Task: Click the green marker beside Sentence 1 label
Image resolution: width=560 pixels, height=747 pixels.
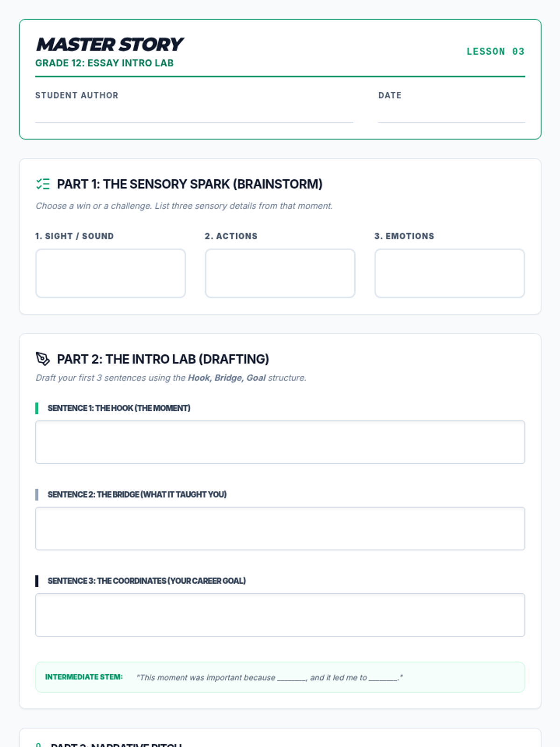Action: [x=37, y=408]
